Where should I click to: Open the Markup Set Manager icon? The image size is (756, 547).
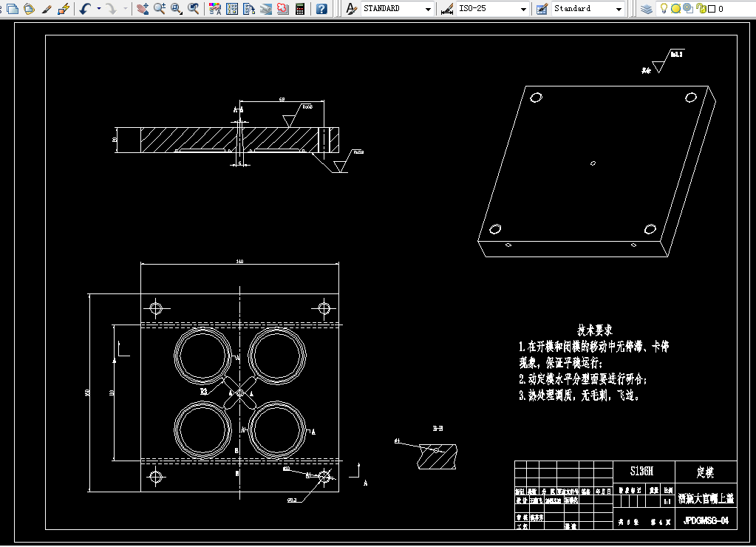282,9
